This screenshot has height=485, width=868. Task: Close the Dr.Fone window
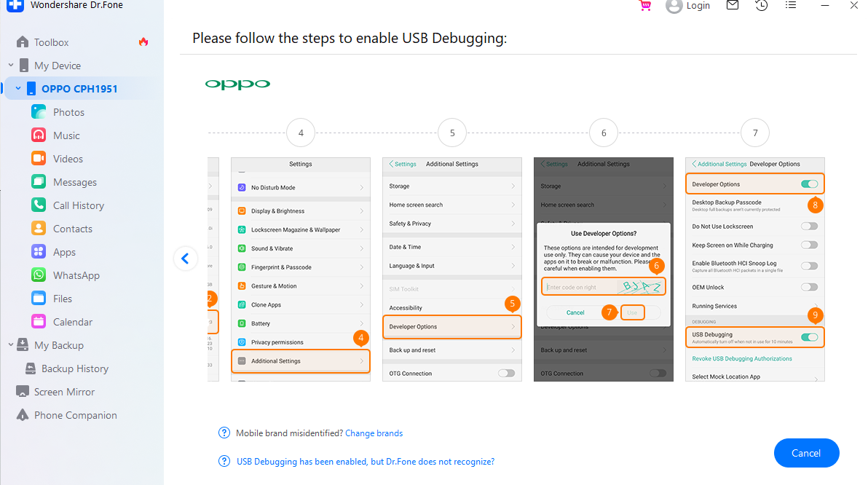pyautogui.click(x=854, y=5)
